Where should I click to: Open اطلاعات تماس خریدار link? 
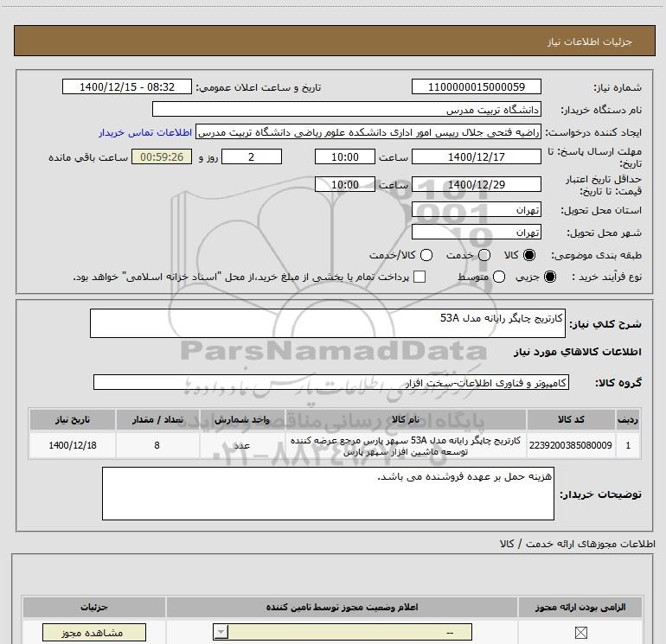145,132
